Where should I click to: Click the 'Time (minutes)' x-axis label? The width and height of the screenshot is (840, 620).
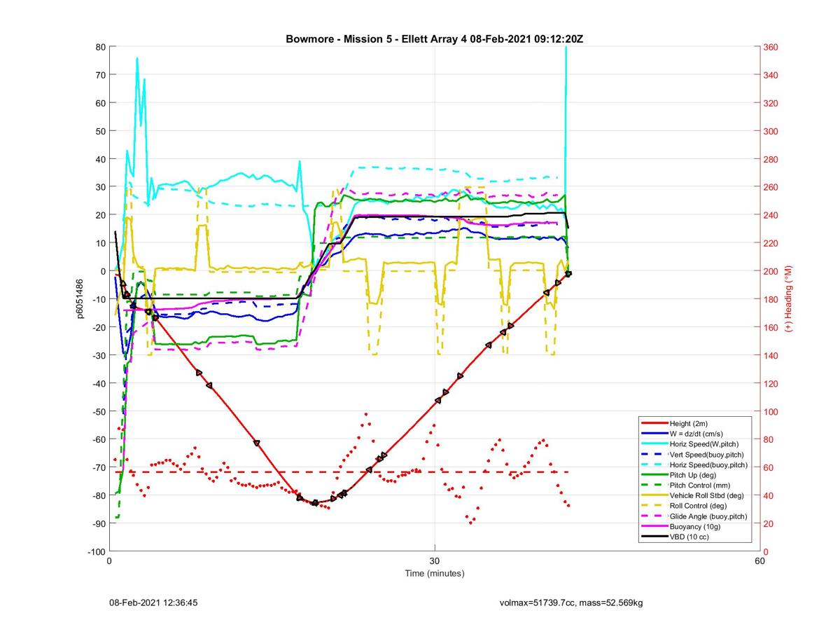434,573
